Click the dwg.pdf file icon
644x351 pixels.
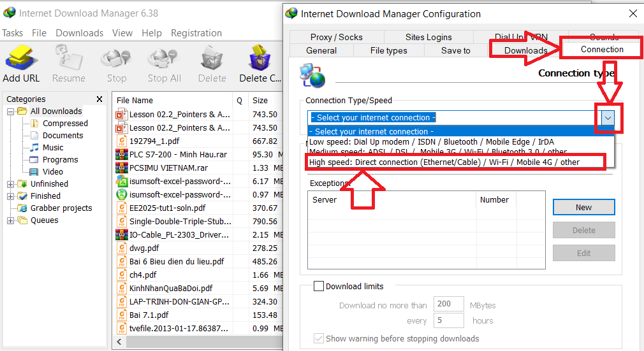(122, 248)
